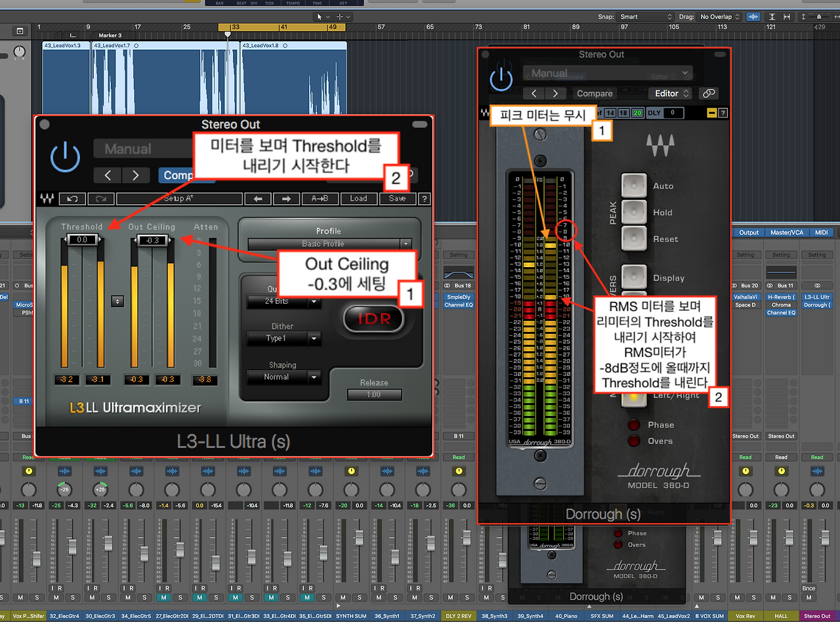Select the DLY 2 REV channel name
Viewport: 840px width, 622px height.
[459, 616]
